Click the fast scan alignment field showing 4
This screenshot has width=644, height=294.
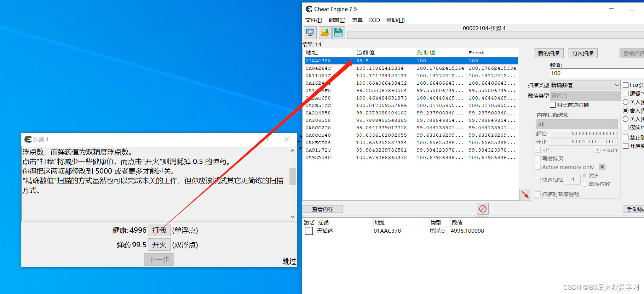572,180
